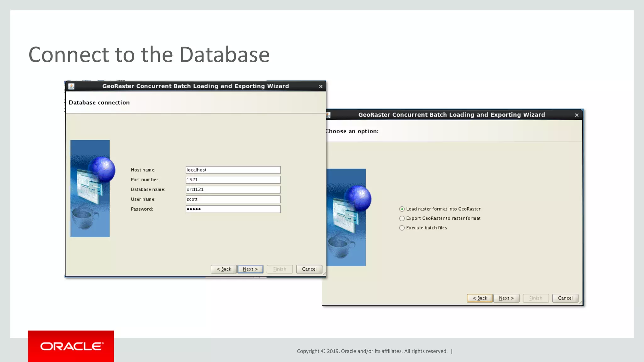Click the disabled Finish button in Choose an option window
Image resolution: width=644 pixels, height=362 pixels.
536,298
